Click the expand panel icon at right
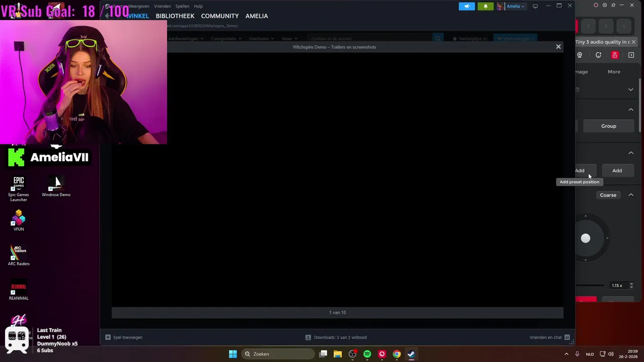Screen dimensions: 644x362 (631, 55)
